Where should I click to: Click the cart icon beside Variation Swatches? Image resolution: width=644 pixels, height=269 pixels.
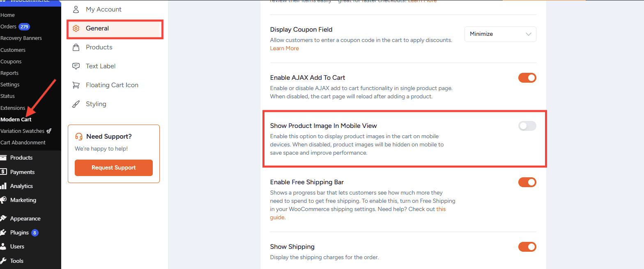click(x=49, y=131)
